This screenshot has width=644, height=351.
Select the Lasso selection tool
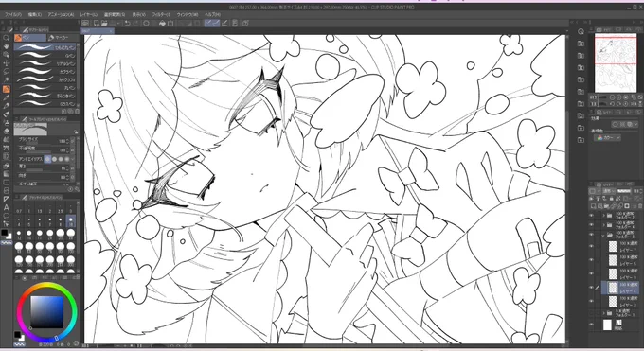pyautogui.click(x=7, y=72)
